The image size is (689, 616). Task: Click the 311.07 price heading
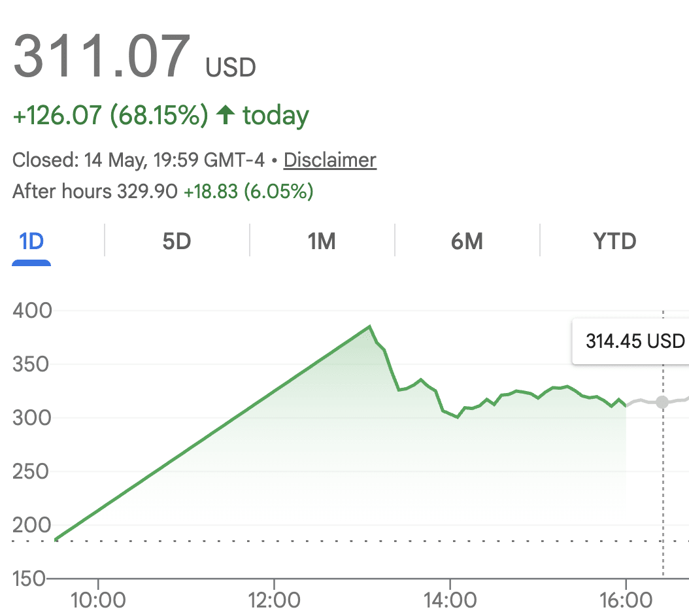(x=102, y=56)
